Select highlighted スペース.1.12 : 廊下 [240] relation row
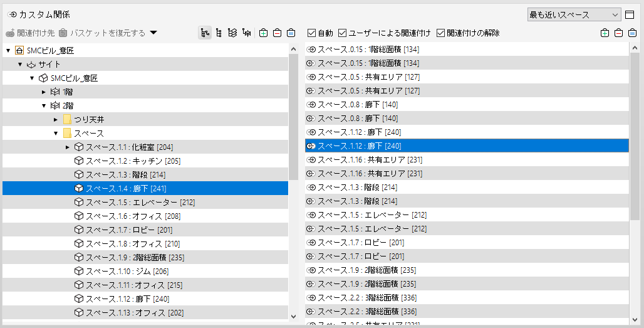Screen dimensions: 644x328 pyautogui.click(x=467, y=145)
